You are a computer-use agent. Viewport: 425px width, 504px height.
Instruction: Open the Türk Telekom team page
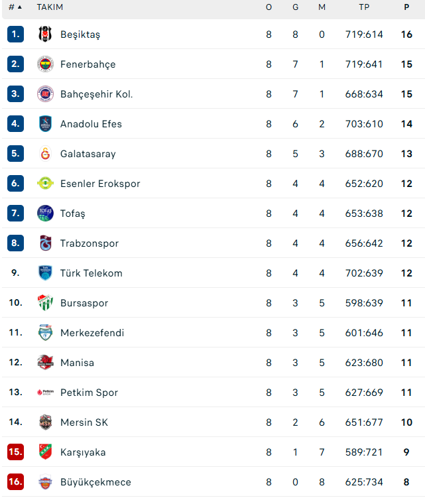[91, 273]
